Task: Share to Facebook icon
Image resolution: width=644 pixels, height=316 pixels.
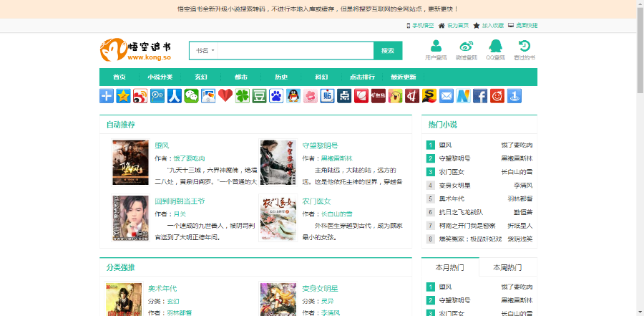Action: pos(480,96)
